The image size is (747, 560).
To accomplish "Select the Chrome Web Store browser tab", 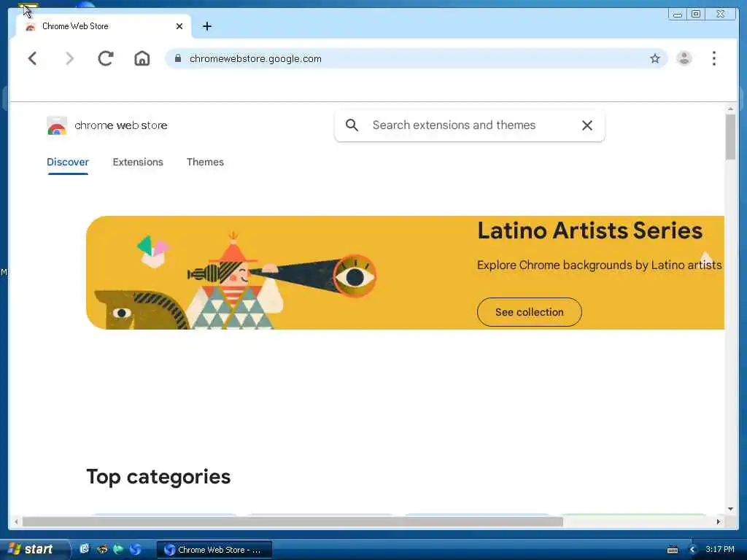I will 104,26.
